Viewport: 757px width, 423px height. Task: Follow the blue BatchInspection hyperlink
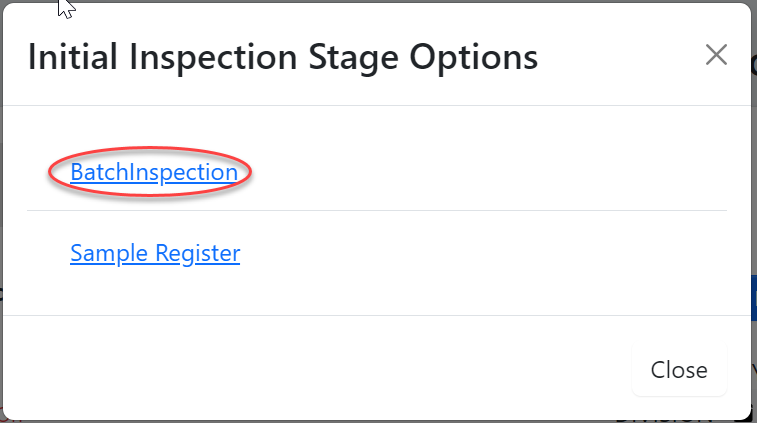tap(154, 172)
